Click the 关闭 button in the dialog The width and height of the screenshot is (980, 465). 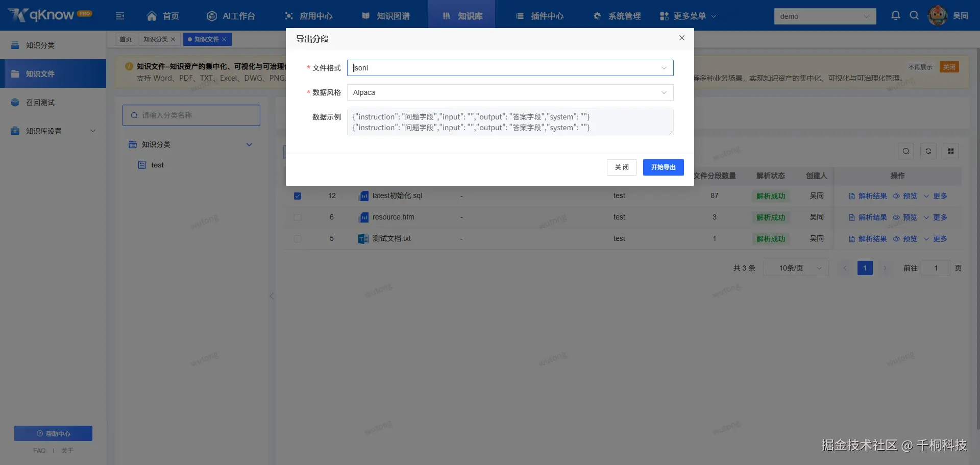622,167
